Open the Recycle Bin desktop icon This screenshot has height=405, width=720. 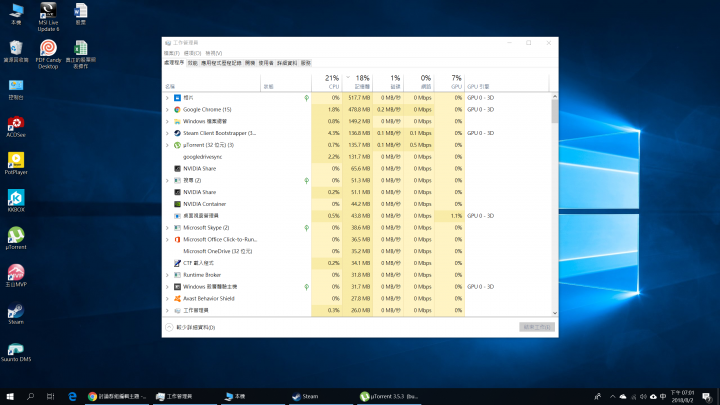(16, 51)
